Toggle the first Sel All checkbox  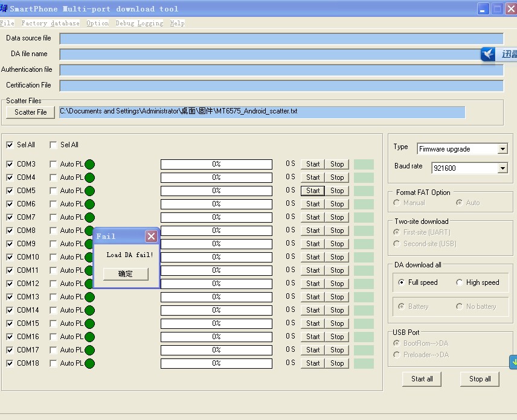pos(10,145)
